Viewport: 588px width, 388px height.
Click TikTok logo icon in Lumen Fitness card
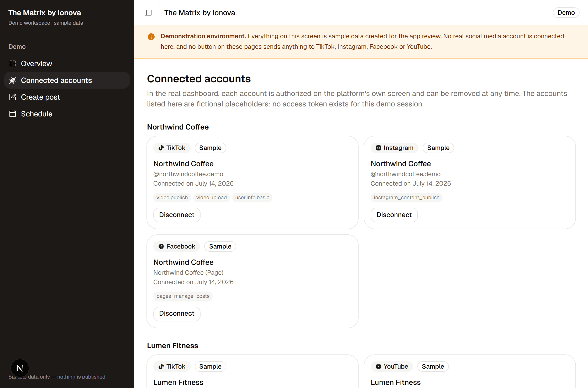point(161,367)
